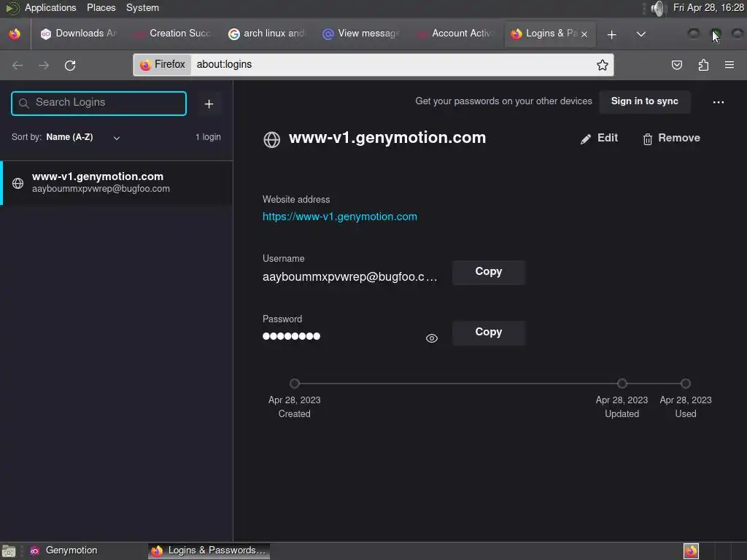Open the Places menu
This screenshot has width=747, height=560.
point(101,7)
